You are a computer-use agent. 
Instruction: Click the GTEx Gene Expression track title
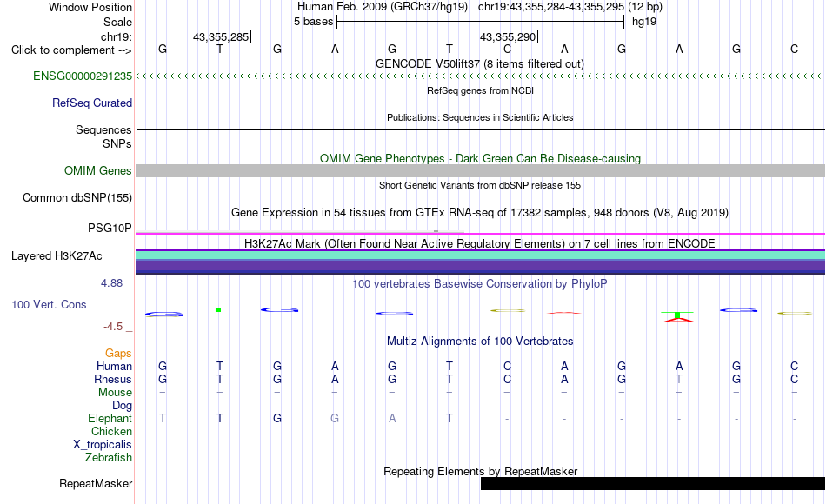coord(480,213)
